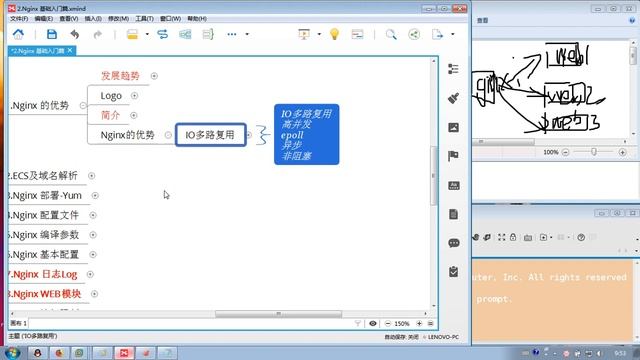The width and height of the screenshot is (640, 360).
Task: Expand the Nginx WEB模块 topic
Action: tap(94, 294)
